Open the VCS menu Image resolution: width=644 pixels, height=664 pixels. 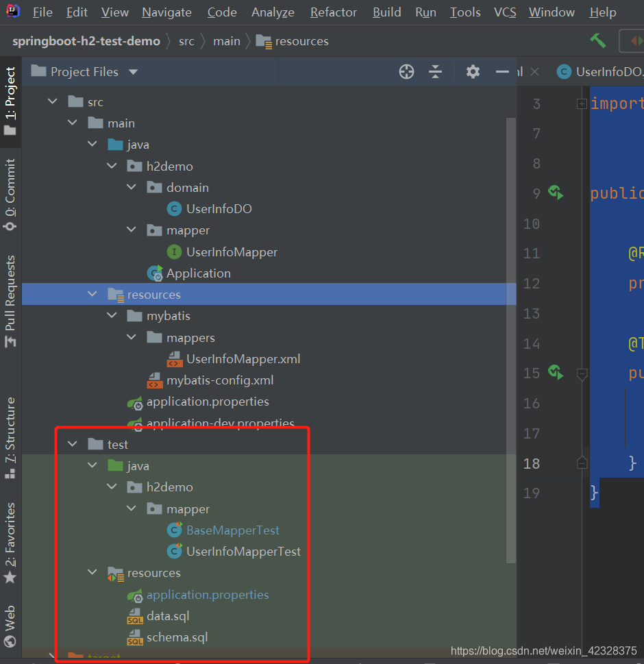tap(505, 12)
